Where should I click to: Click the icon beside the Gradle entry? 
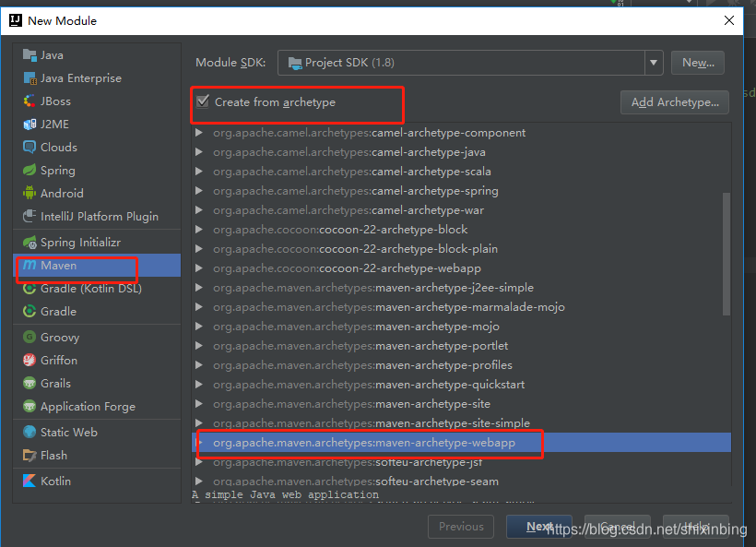30,311
